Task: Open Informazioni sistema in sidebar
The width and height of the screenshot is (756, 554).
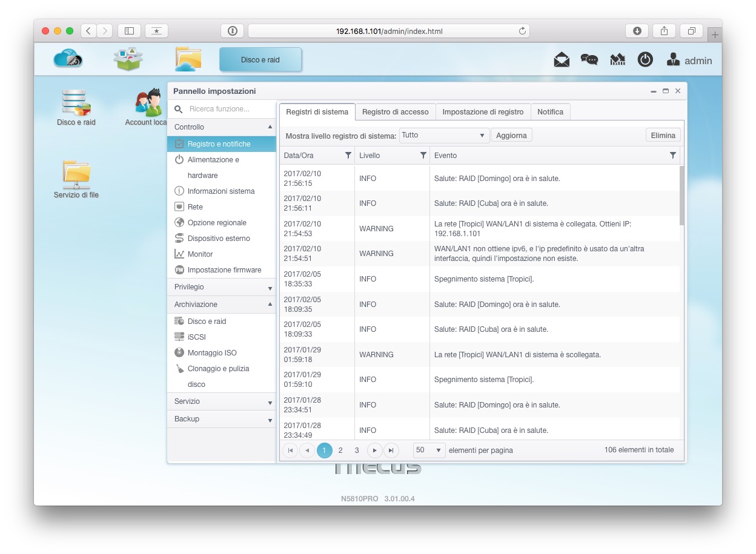Action: [x=222, y=191]
